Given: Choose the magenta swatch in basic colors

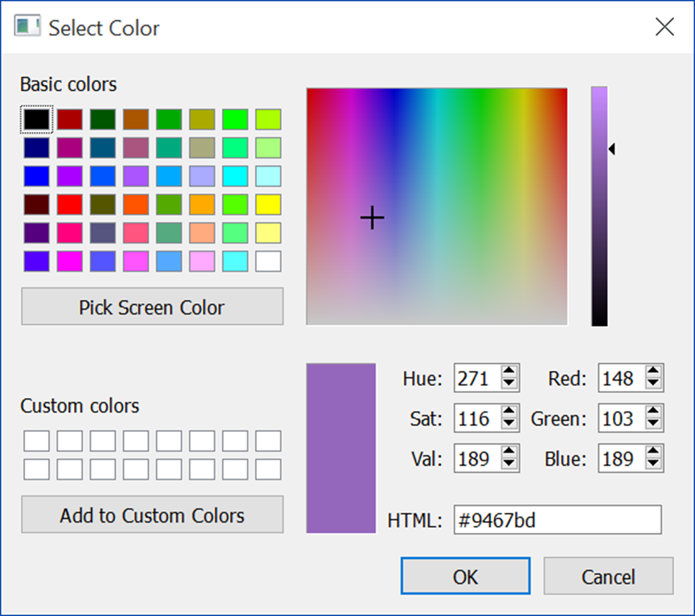Looking at the screenshot, I should (x=69, y=261).
